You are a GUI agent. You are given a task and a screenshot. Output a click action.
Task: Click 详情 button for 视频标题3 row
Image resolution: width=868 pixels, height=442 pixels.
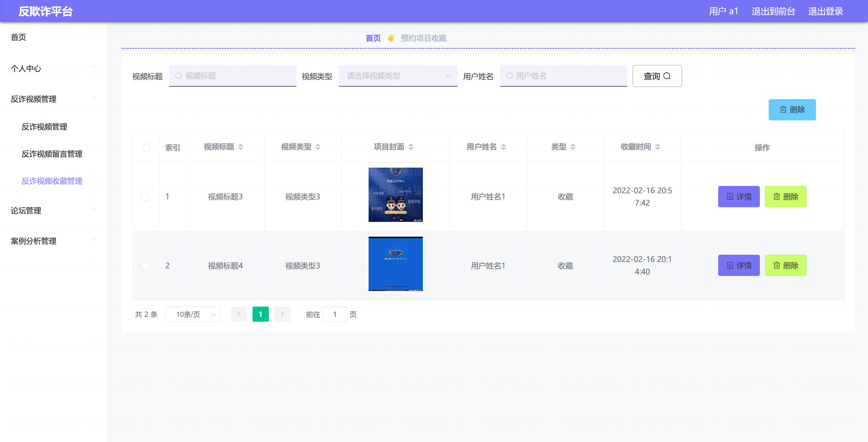click(739, 197)
